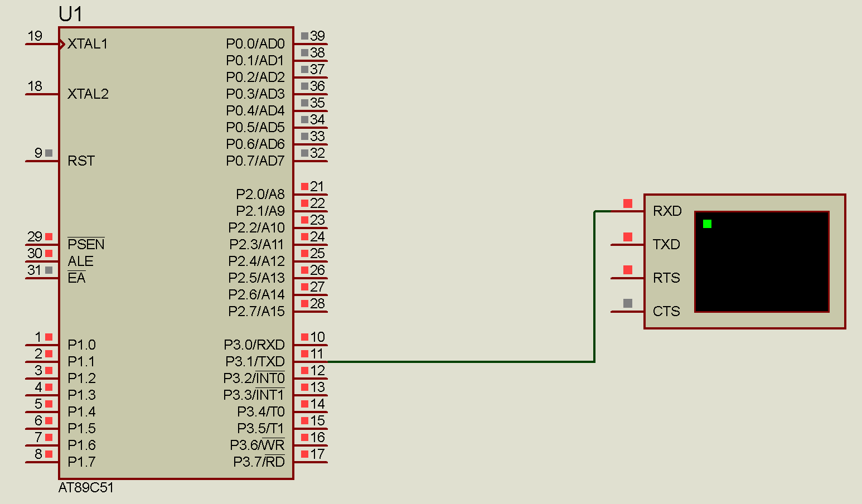Click the P1.0 pin 1 red indicator
The width and height of the screenshot is (862, 504).
49,337
